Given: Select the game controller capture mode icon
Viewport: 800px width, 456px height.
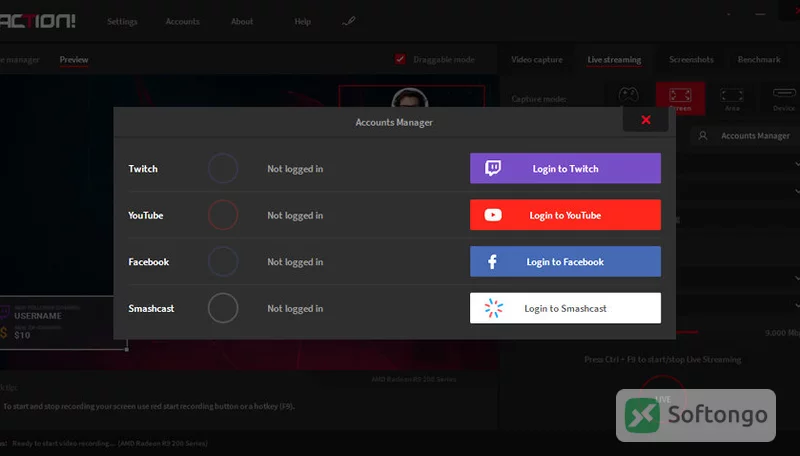Looking at the screenshot, I should (628, 95).
